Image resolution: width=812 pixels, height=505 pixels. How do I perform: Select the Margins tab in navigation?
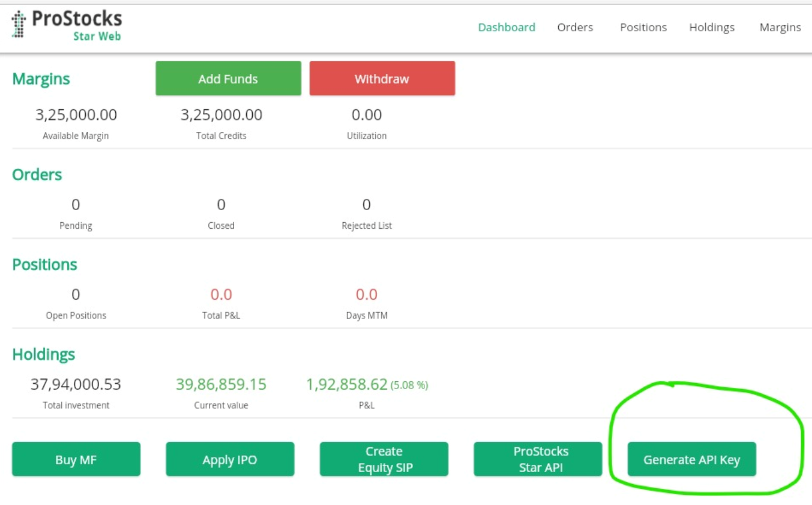[780, 28]
